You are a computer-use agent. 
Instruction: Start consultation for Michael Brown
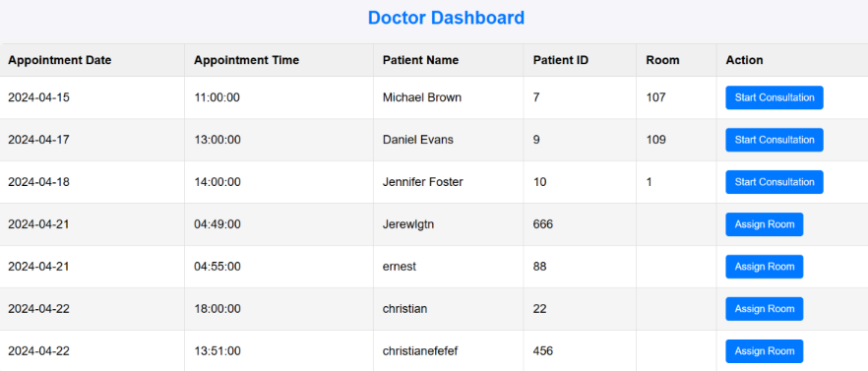[x=775, y=97]
